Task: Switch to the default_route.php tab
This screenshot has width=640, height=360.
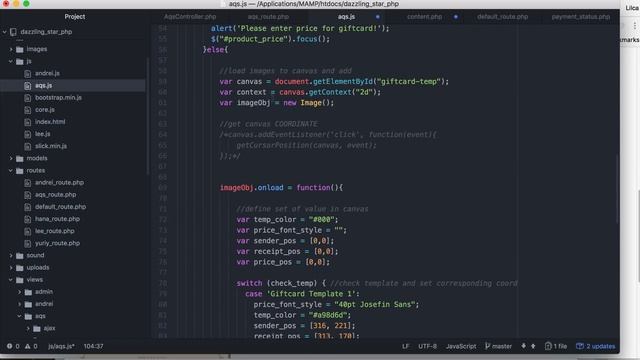Action: (x=502, y=17)
